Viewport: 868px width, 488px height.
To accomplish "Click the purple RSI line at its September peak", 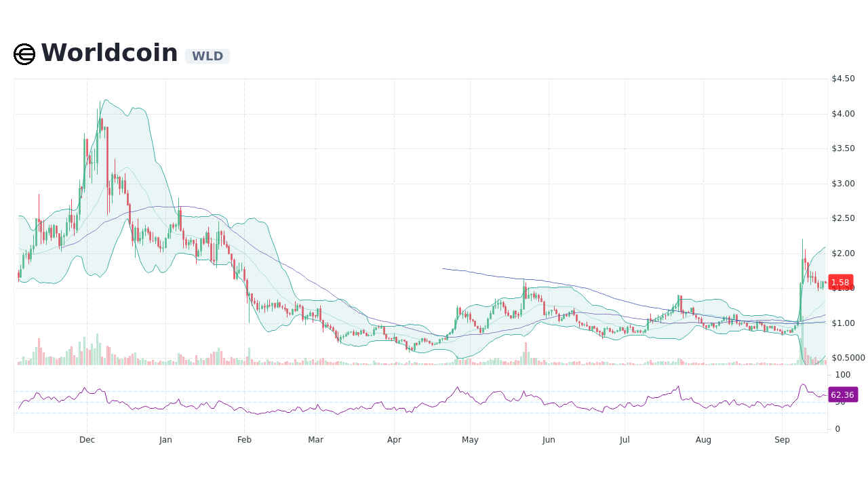I will [x=802, y=384].
